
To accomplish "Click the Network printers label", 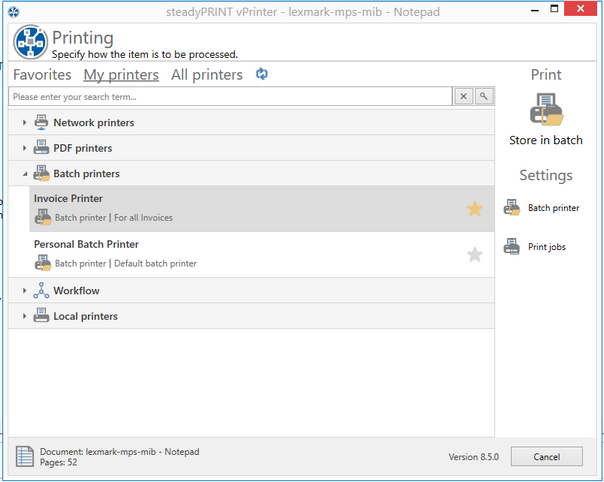I will point(94,123).
